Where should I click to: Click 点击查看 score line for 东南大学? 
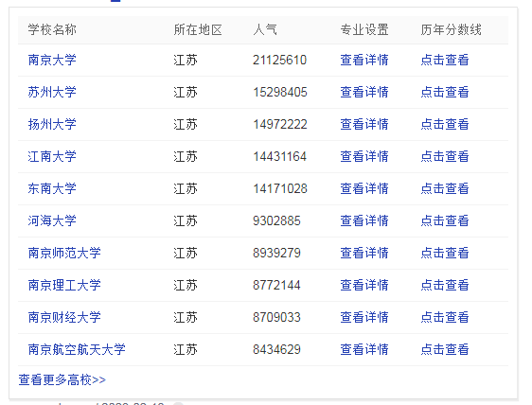coord(445,188)
